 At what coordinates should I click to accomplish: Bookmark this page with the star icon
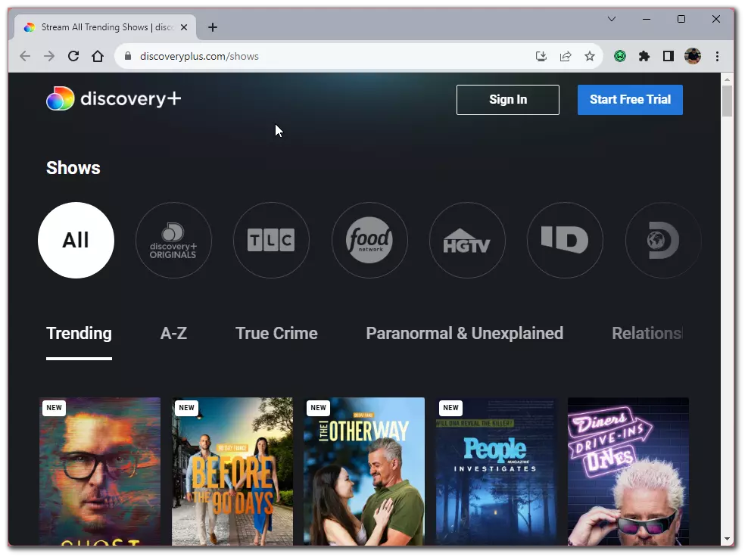point(590,56)
